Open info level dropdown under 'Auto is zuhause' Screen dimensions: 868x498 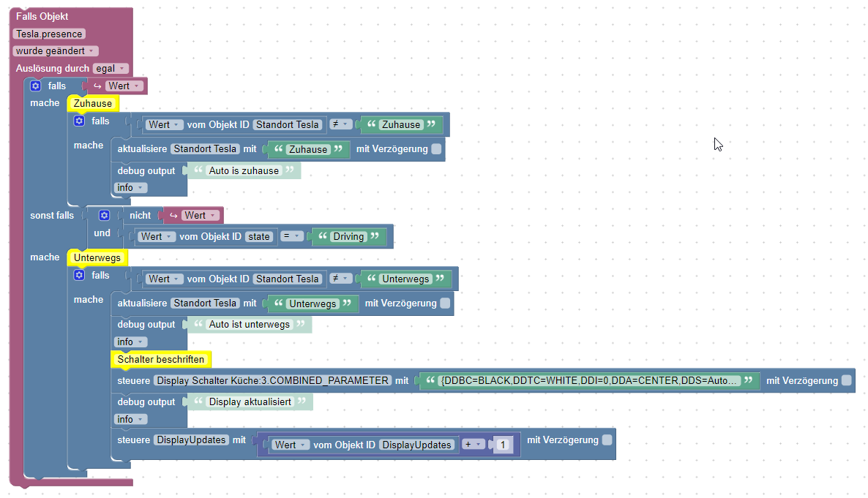(x=131, y=188)
